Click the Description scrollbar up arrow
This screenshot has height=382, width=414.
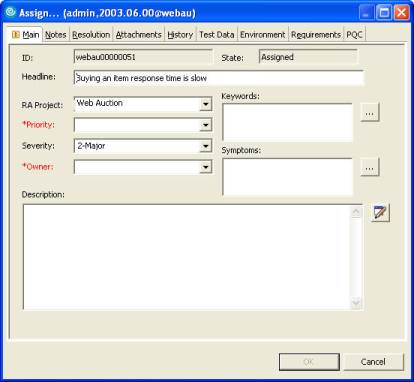(356, 212)
